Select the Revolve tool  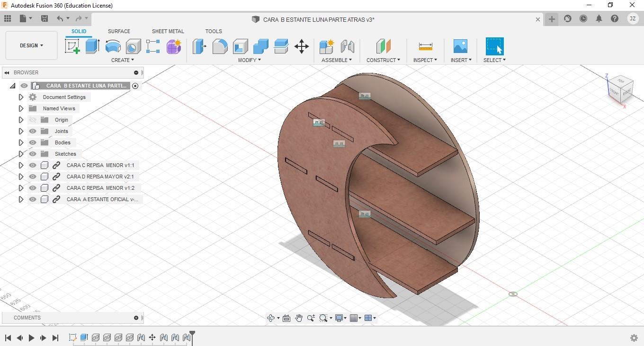click(x=113, y=46)
